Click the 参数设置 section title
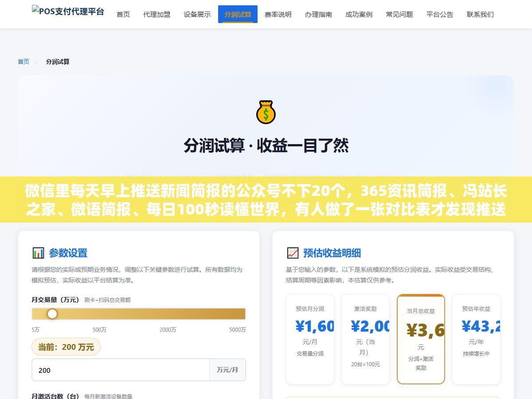The image size is (532, 399). point(68,253)
